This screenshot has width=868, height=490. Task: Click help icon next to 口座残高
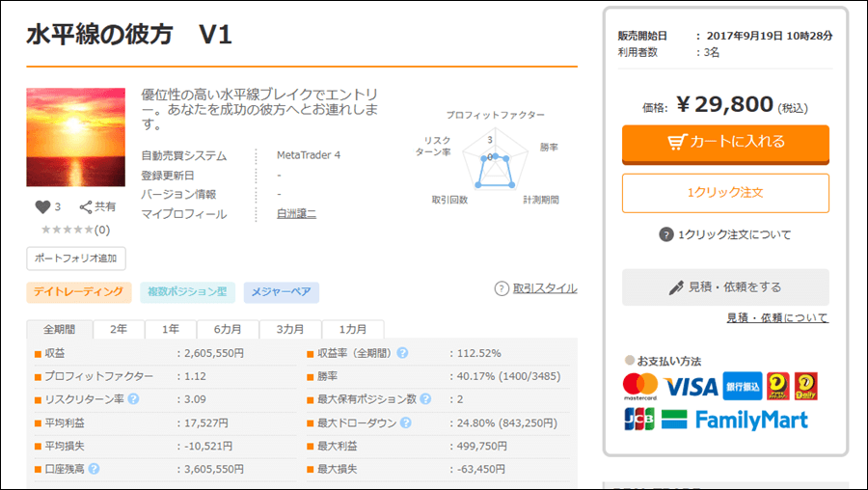[x=95, y=469]
